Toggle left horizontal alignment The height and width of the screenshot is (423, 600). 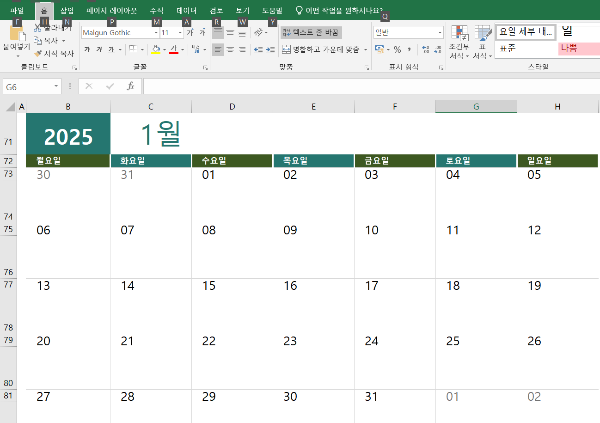[218, 49]
